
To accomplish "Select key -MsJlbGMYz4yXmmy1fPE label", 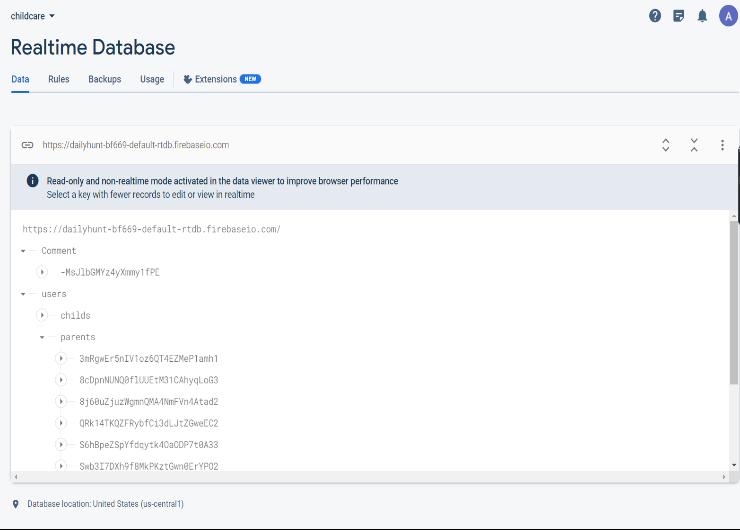I will tap(110, 272).
